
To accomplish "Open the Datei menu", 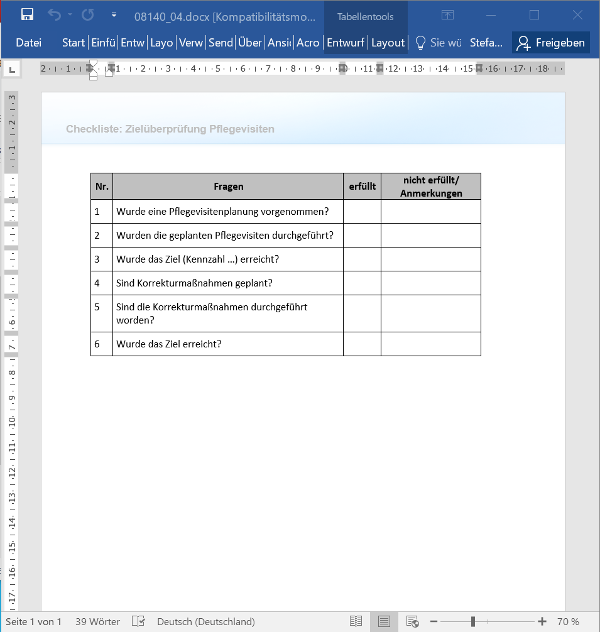I will [28, 43].
